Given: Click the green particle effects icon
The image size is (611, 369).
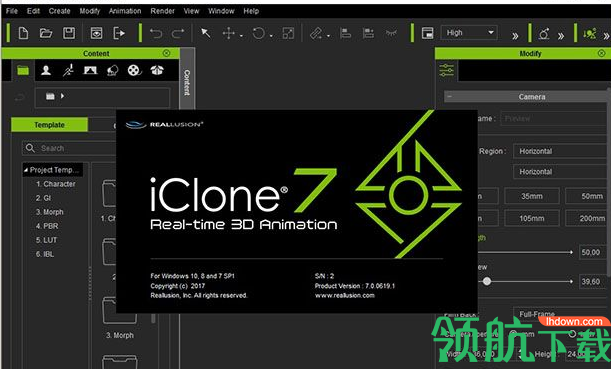Looking at the screenshot, I should pyautogui.click(x=590, y=34).
